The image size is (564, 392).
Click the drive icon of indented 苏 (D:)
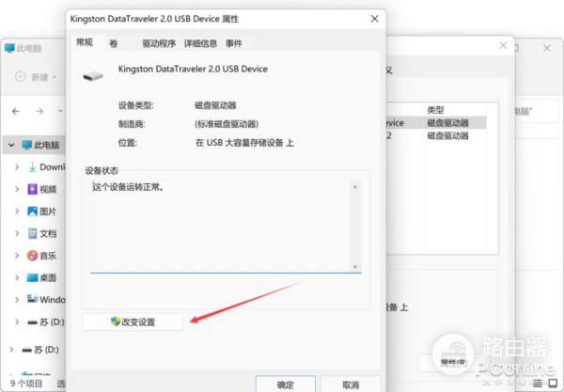click(x=32, y=322)
